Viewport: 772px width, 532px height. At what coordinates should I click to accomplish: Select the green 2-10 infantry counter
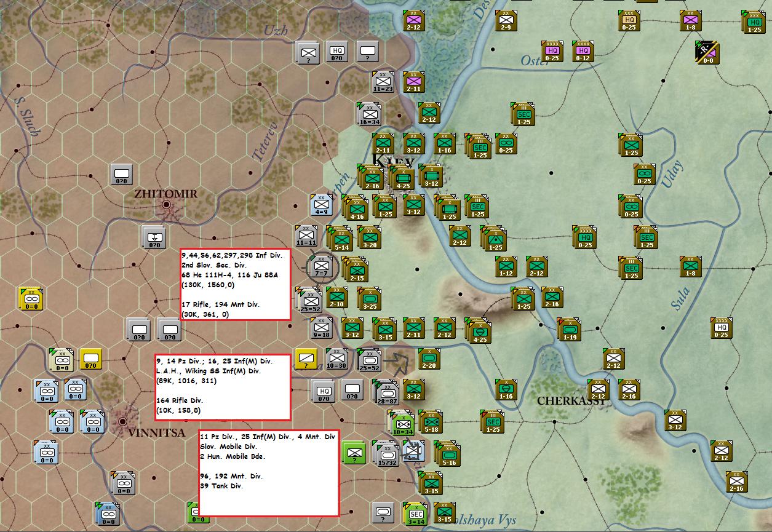tap(336, 298)
